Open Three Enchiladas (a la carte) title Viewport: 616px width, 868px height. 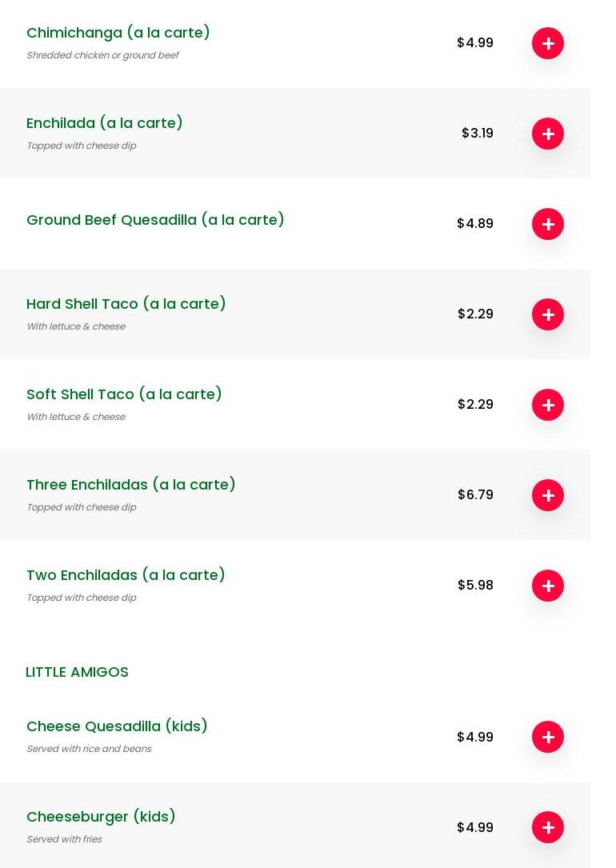(x=131, y=485)
